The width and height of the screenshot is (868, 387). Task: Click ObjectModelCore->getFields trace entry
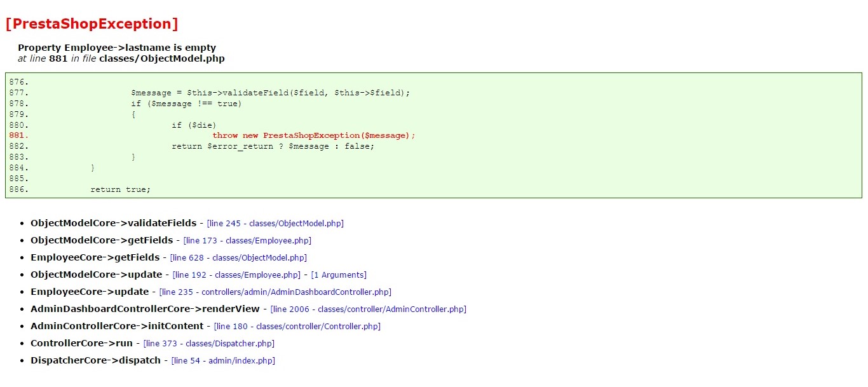click(102, 240)
